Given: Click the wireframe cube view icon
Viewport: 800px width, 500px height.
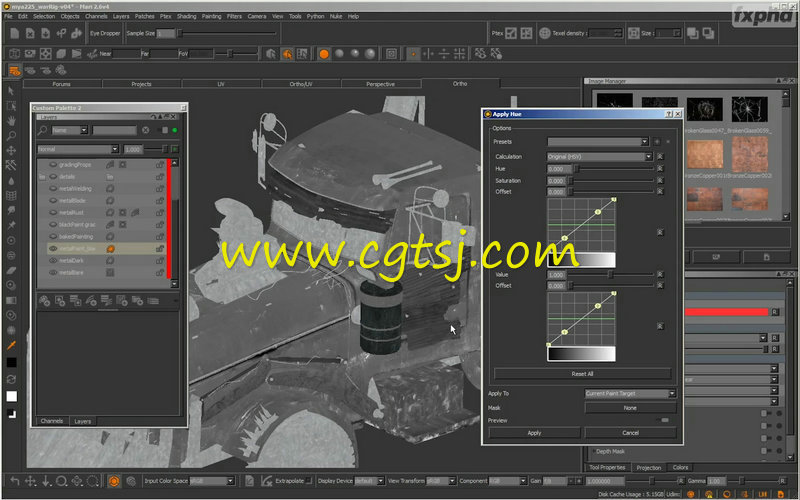Looking at the screenshot, I should 14,54.
